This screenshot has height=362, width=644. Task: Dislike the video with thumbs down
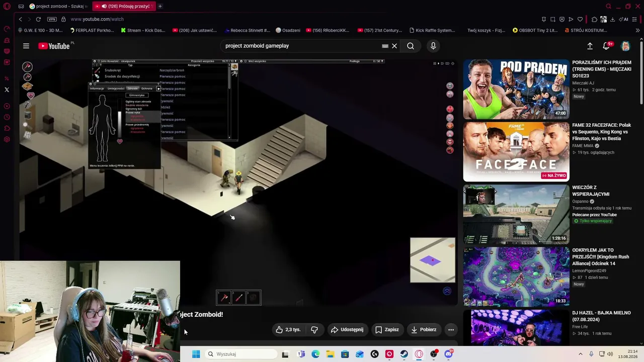pos(314,330)
